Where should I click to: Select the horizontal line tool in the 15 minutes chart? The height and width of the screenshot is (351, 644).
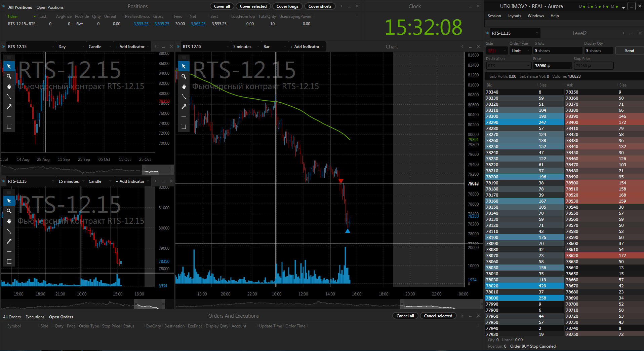tap(9, 251)
